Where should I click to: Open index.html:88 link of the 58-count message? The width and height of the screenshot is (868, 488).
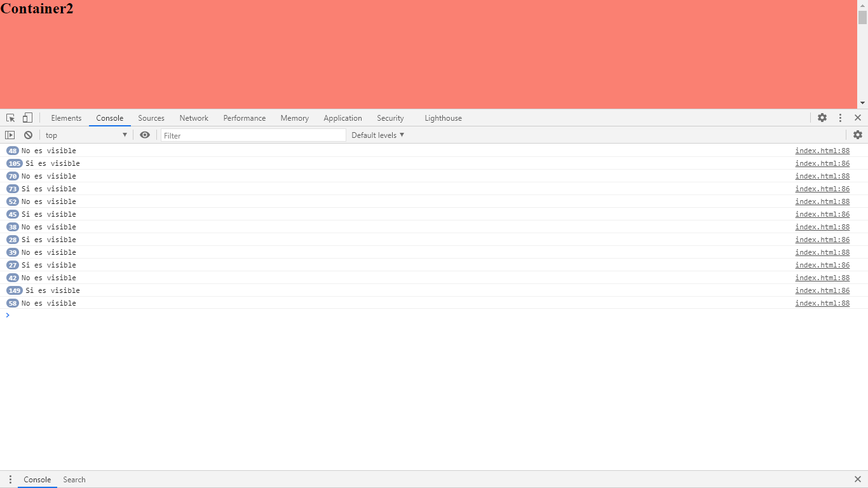822,303
